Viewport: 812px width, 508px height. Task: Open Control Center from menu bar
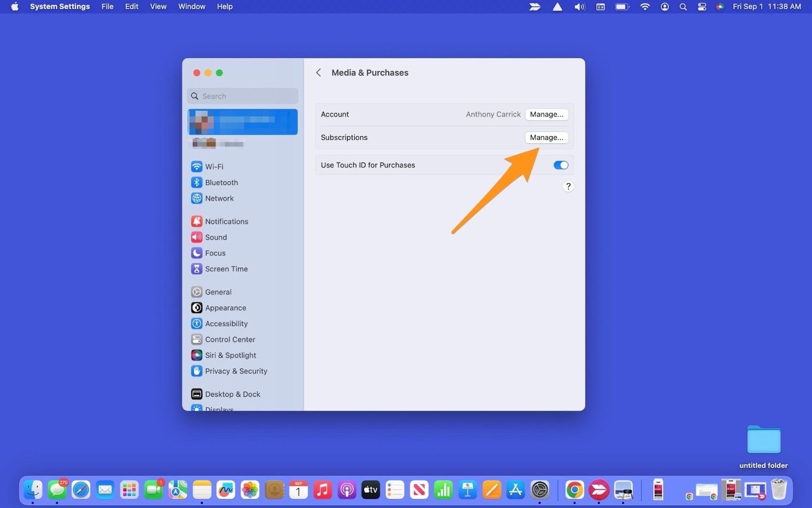coord(702,7)
